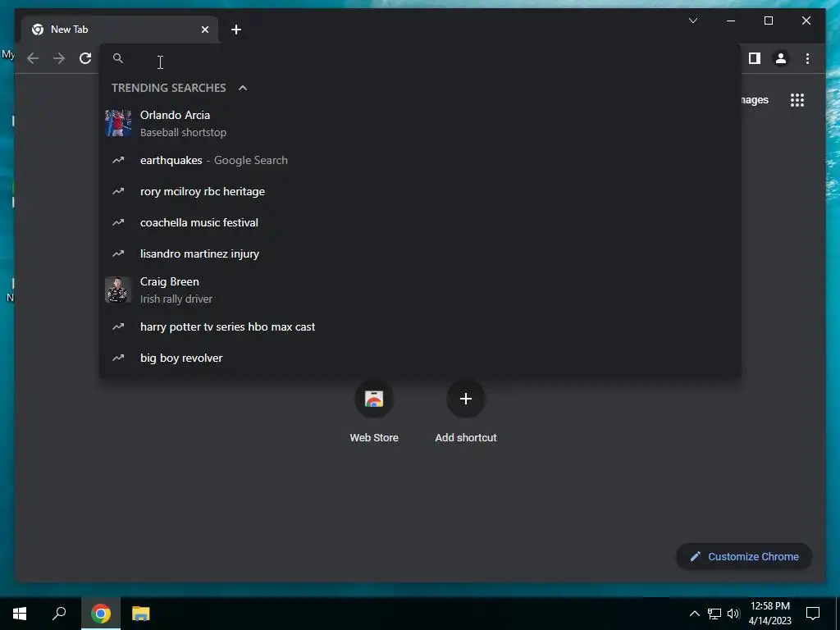This screenshot has height=630, width=840.
Task: Select the Craig Breen suggestion
Action: tap(420, 290)
